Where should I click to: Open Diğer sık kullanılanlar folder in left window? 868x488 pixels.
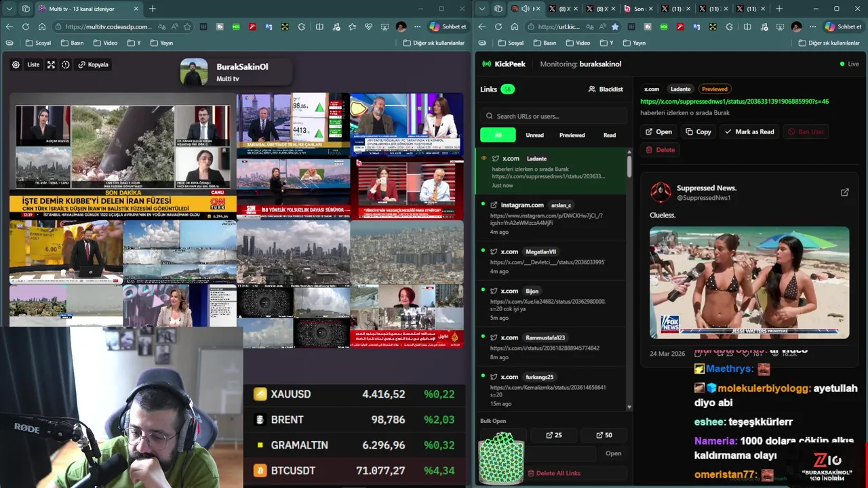pyautogui.click(x=434, y=43)
